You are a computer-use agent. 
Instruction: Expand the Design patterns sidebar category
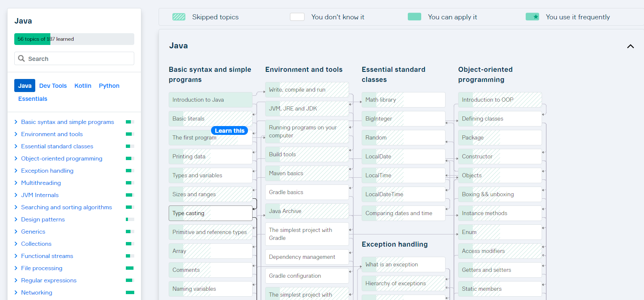point(16,219)
